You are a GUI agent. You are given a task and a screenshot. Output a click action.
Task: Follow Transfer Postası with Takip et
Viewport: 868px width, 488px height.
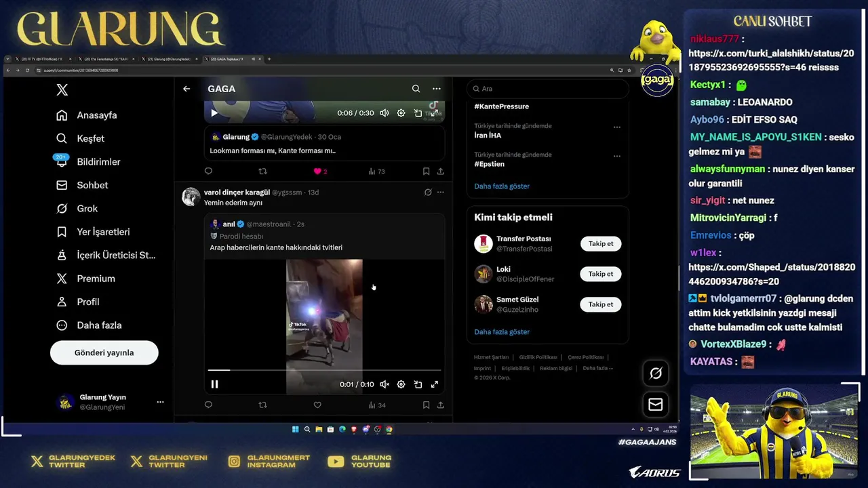click(600, 244)
